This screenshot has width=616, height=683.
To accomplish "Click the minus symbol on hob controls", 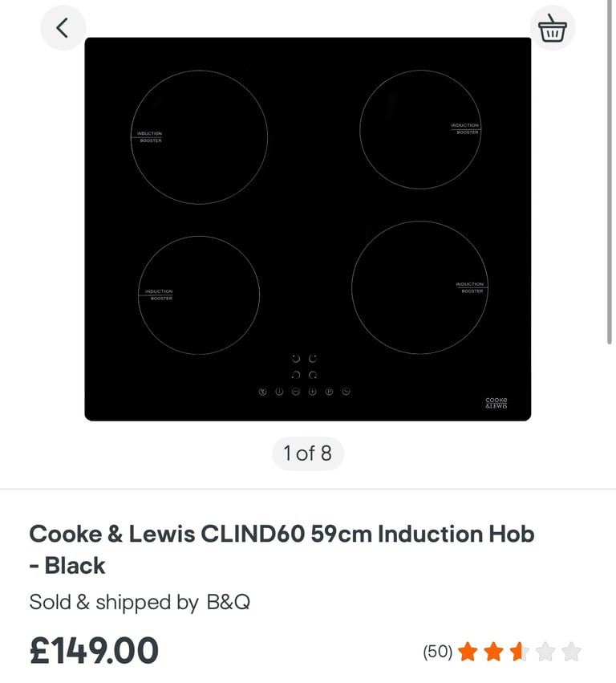I will pos(296,392).
